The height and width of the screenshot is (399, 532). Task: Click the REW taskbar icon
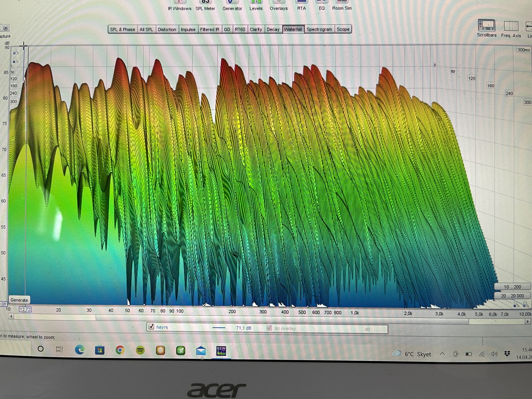(221, 351)
